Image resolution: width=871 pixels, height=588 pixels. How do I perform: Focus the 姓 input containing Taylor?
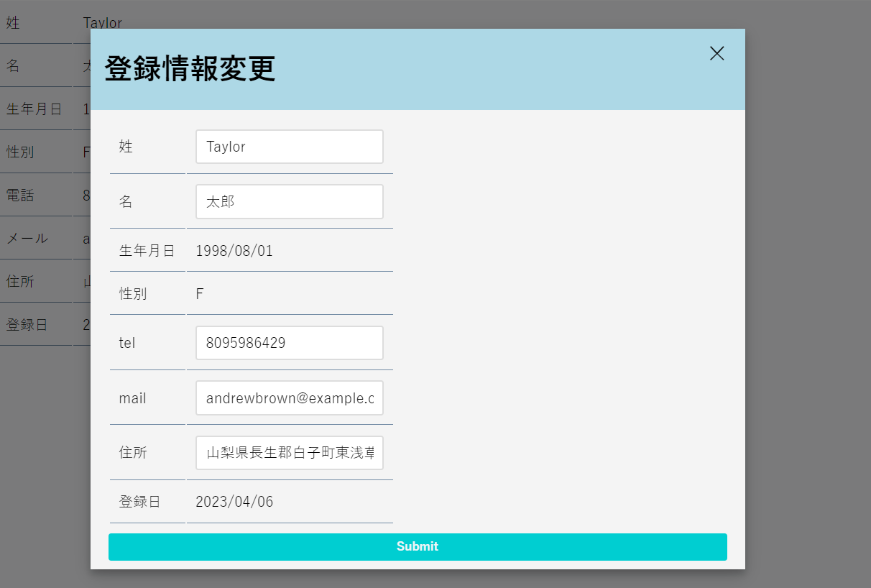click(x=290, y=147)
